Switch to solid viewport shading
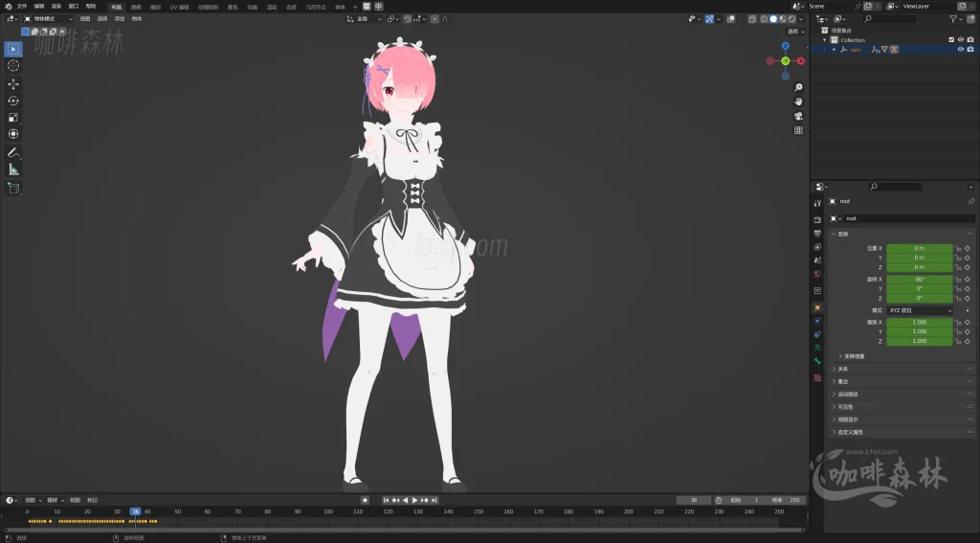980x543 pixels. pos(773,19)
